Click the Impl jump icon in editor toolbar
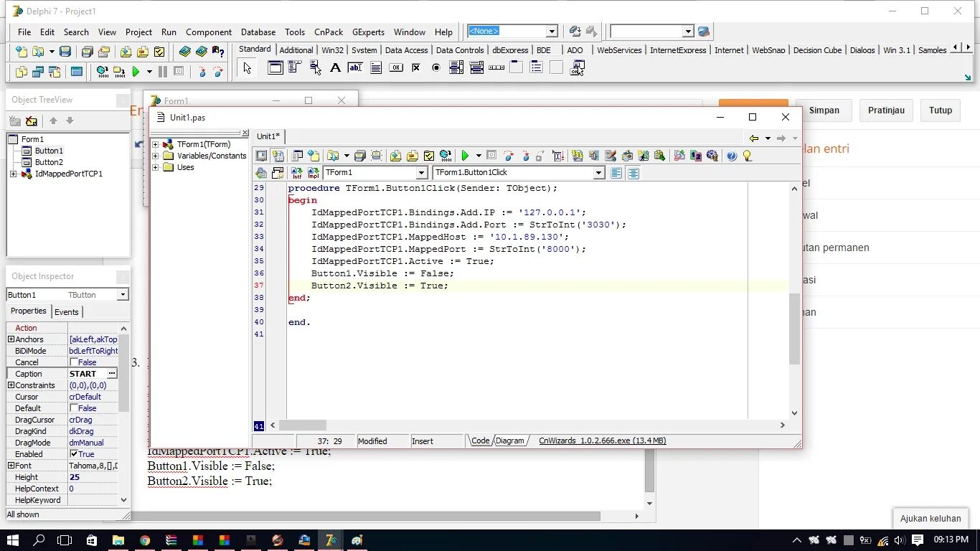The image size is (980, 551). coord(314,173)
